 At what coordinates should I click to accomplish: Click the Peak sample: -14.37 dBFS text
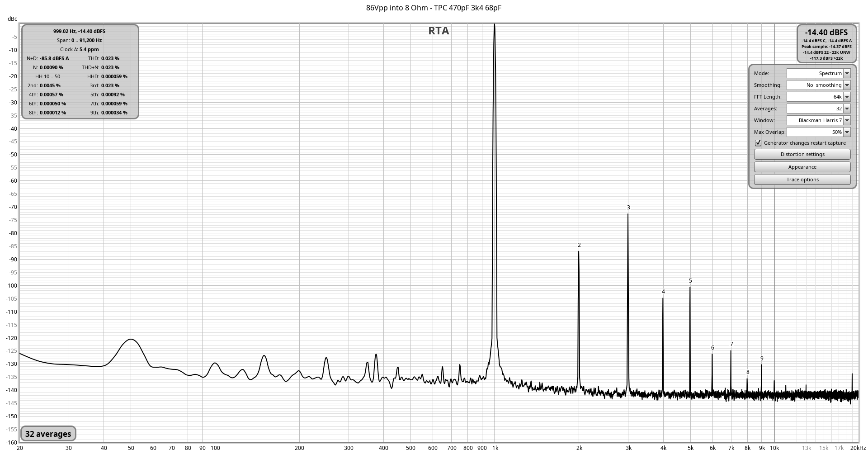tap(826, 47)
